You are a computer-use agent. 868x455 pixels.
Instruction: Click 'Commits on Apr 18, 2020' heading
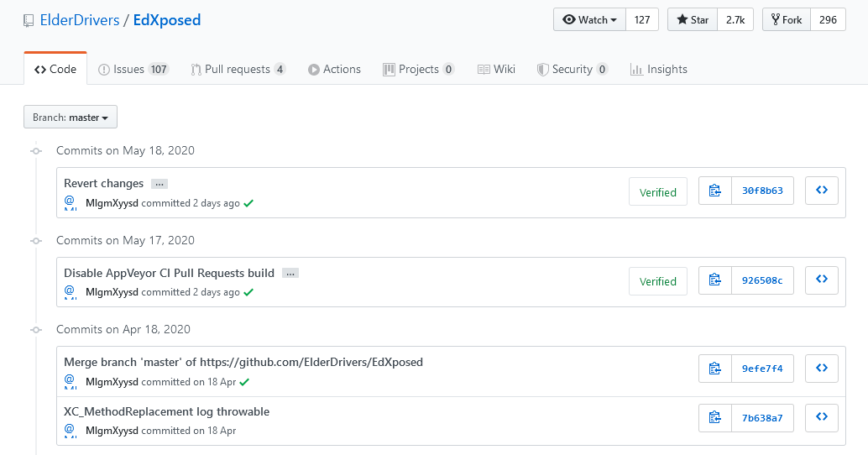coord(123,329)
